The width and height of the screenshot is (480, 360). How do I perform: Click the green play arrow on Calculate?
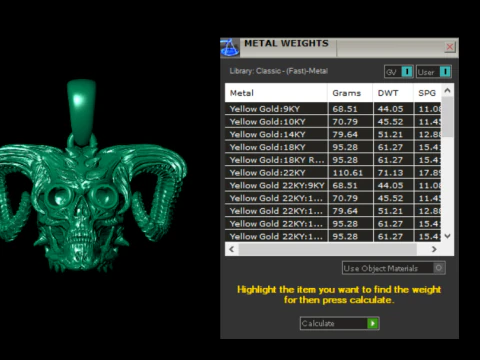[x=373, y=323]
